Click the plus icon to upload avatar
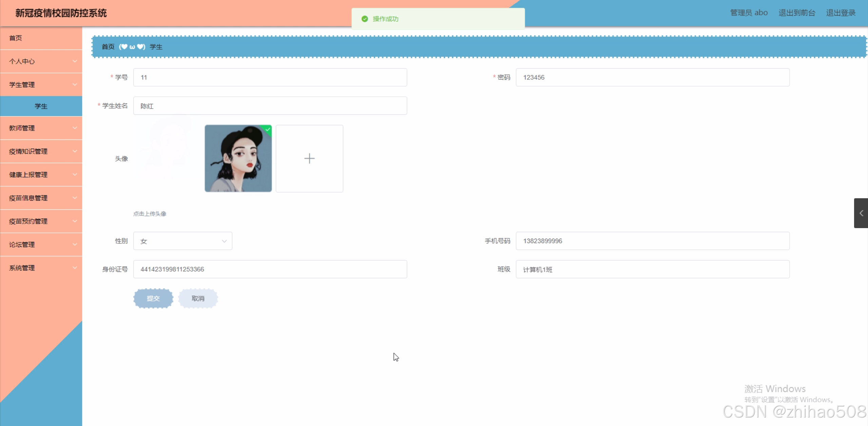 tap(309, 159)
